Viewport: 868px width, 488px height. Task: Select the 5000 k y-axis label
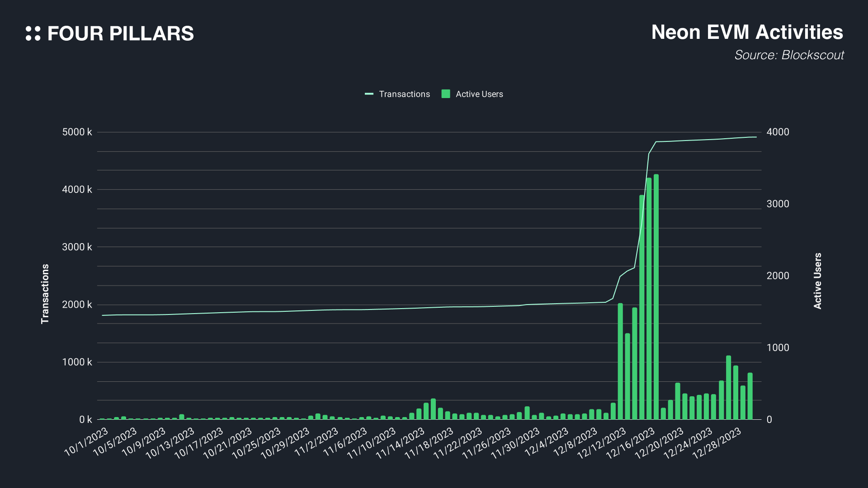[x=77, y=132]
